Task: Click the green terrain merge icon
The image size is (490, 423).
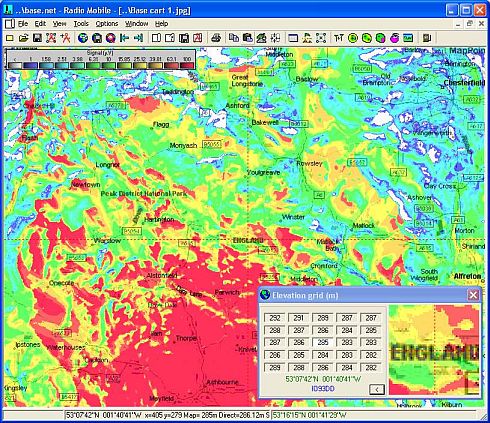Action: (261, 38)
